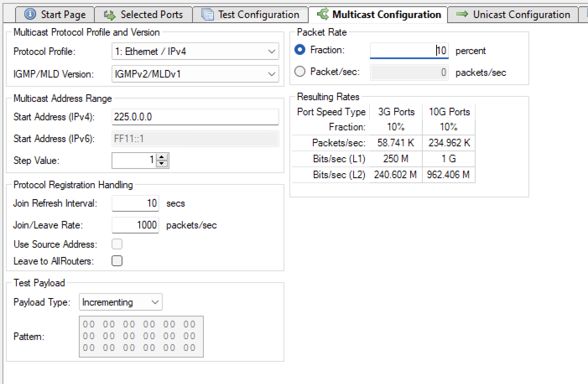The width and height of the screenshot is (588, 384).
Task: Click the Join Refresh Interval field
Action: pos(135,203)
